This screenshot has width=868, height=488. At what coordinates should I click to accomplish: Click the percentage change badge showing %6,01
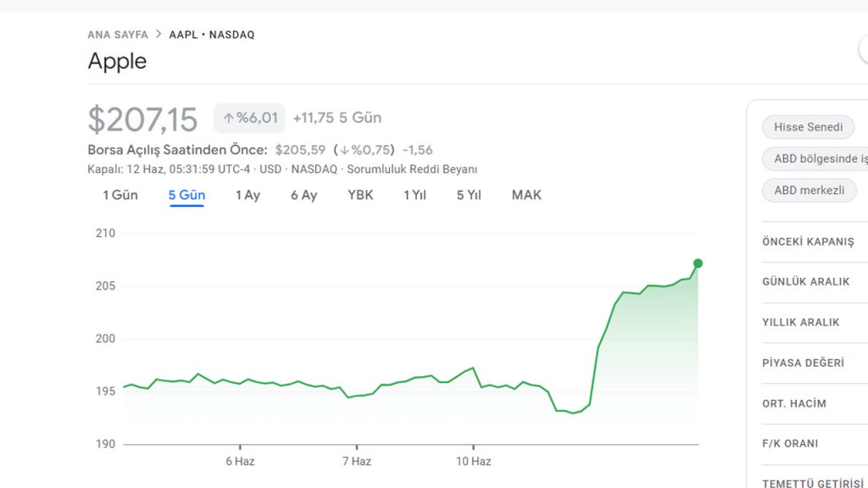coord(249,118)
